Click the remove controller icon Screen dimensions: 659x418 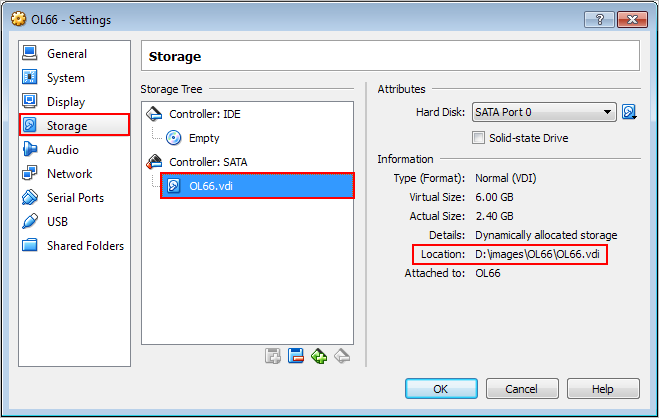coord(342,356)
